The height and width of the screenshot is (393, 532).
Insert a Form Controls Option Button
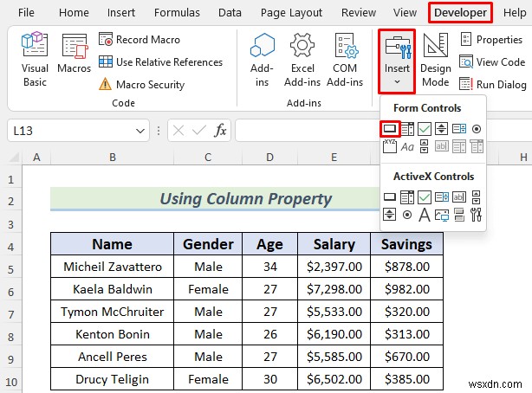coord(477,129)
